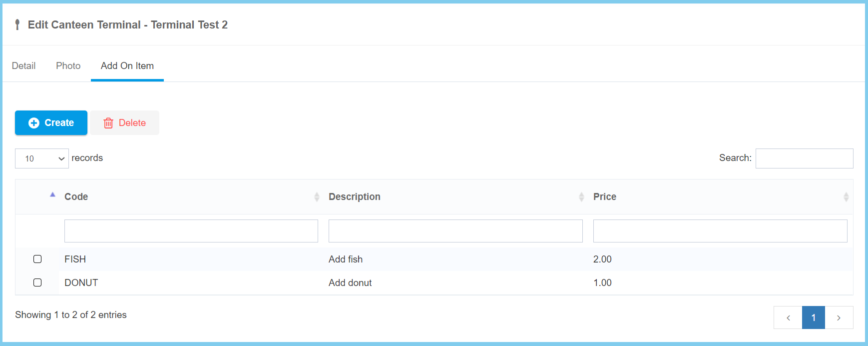Click the Delete button
Image resolution: width=868 pixels, height=346 pixels.
(x=125, y=123)
